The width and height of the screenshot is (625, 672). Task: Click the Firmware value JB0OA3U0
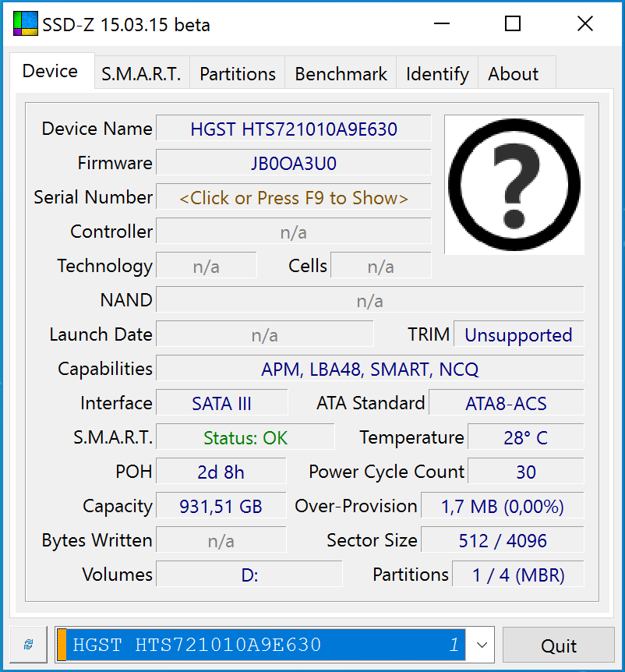(x=294, y=163)
